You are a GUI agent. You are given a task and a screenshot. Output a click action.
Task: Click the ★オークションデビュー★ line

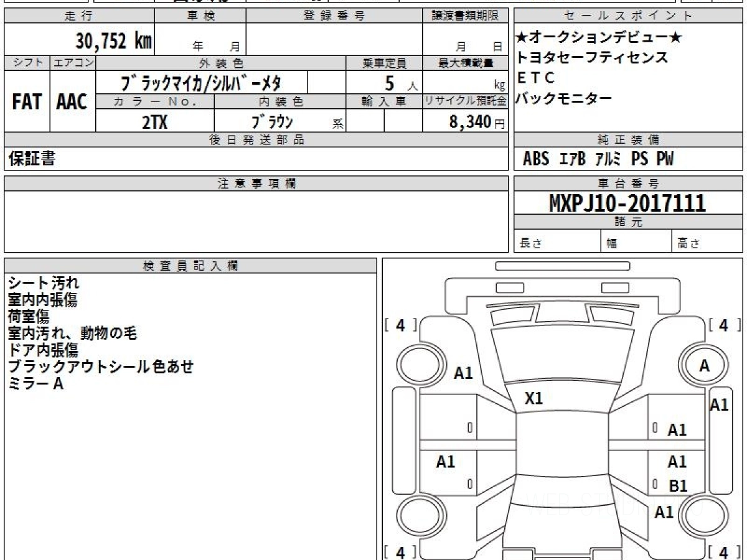(599, 38)
